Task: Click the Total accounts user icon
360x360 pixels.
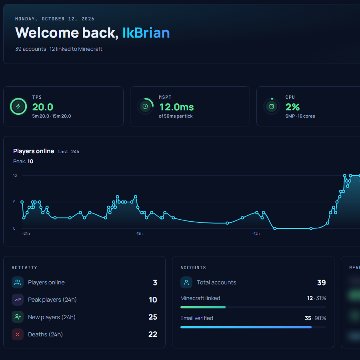Action: click(x=186, y=282)
